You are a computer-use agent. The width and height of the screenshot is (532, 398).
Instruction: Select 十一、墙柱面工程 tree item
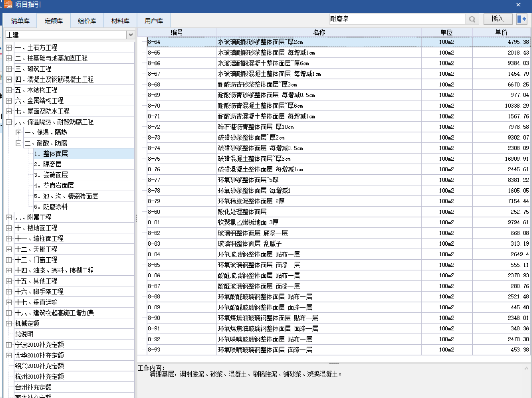pyautogui.click(x=74, y=239)
